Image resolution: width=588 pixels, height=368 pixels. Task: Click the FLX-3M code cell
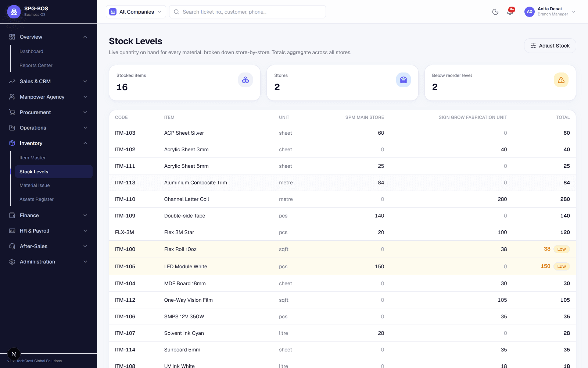125,232
